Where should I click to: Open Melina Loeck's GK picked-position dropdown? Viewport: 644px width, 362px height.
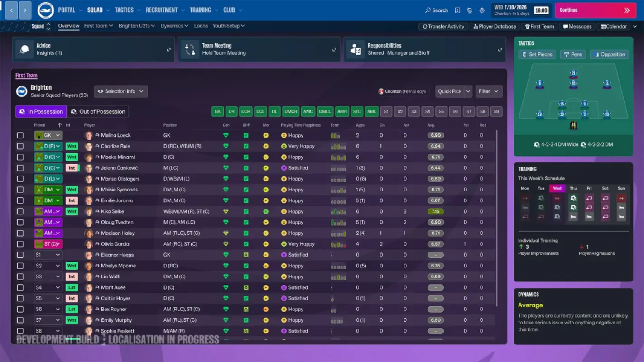[x=48, y=135]
